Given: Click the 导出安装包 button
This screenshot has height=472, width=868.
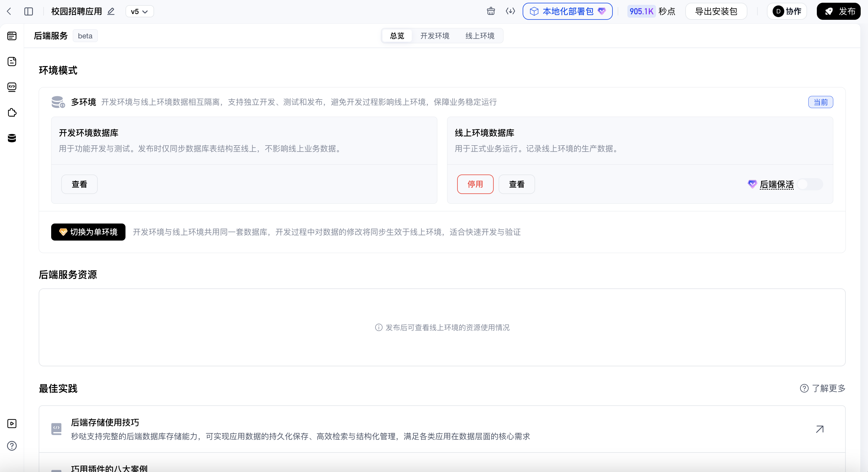Looking at the screenshot, I should 716,12.
